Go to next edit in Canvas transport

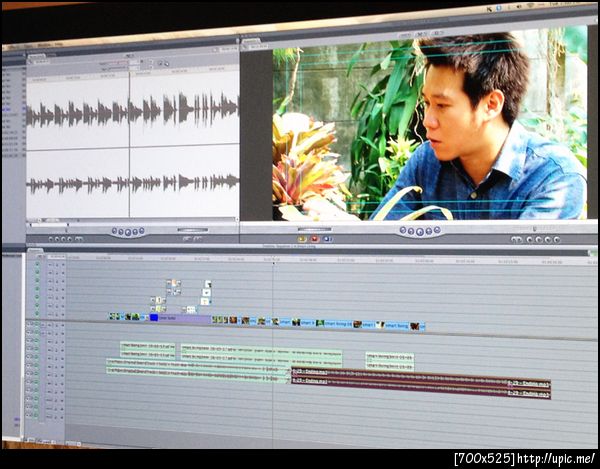(437, 230)
